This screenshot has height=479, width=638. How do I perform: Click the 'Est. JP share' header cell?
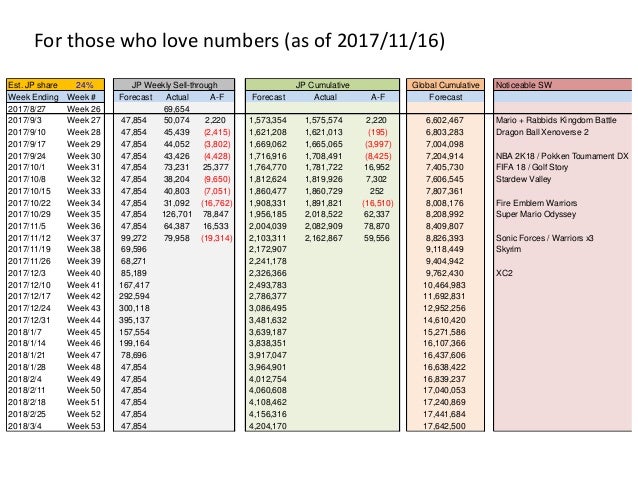pyautogui.click(x=33, y=85)
